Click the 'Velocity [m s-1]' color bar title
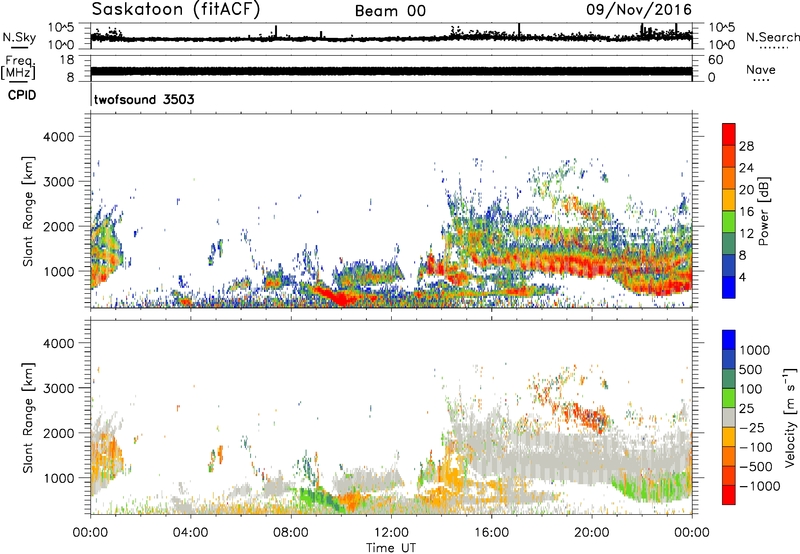 (790, 417)
